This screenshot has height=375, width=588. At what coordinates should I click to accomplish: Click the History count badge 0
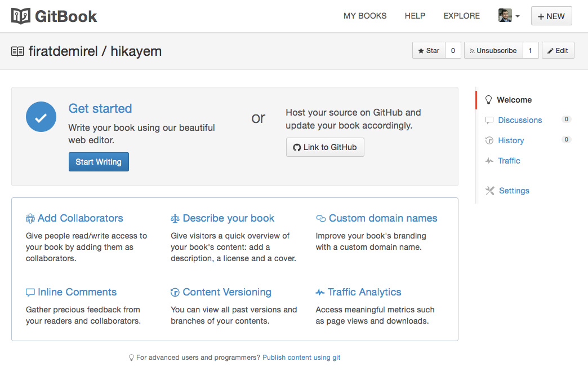pos(566,140)
